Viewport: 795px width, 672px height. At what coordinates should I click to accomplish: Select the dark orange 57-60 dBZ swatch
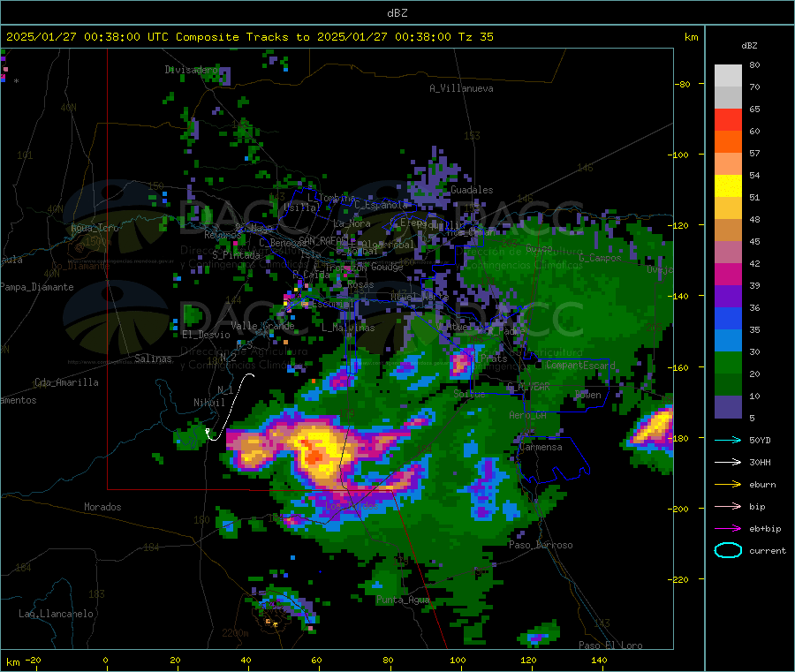(x=728, y=142)
